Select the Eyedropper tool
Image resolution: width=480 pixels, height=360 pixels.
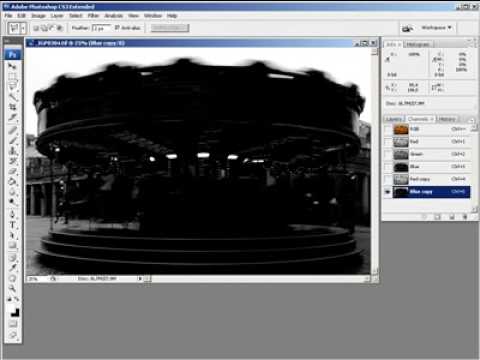pos(13,267)
